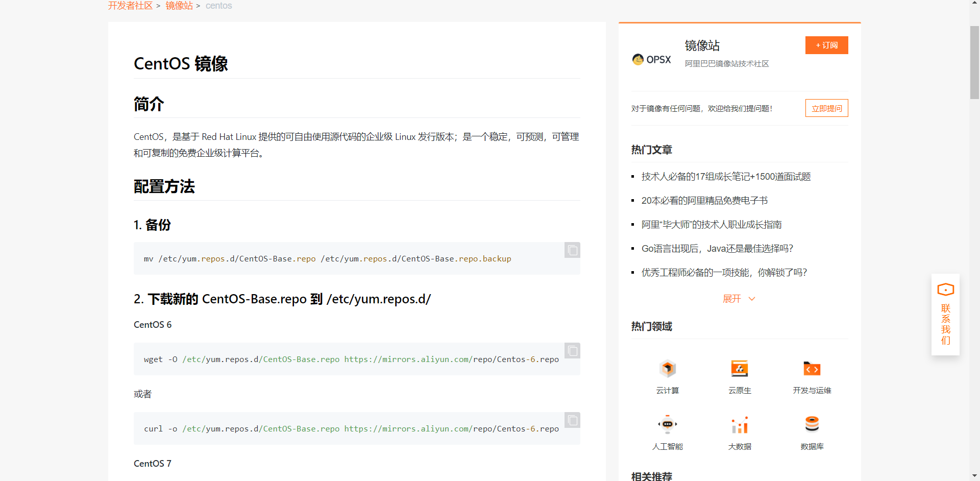The image size is (980, 481).
Task: Open article about 17组成长笔记 interview questions
Action: [x=726, y=176]
